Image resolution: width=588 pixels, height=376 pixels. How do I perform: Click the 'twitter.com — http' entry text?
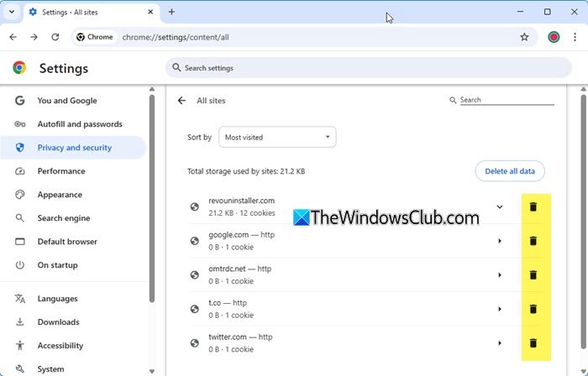coord(240,337)
